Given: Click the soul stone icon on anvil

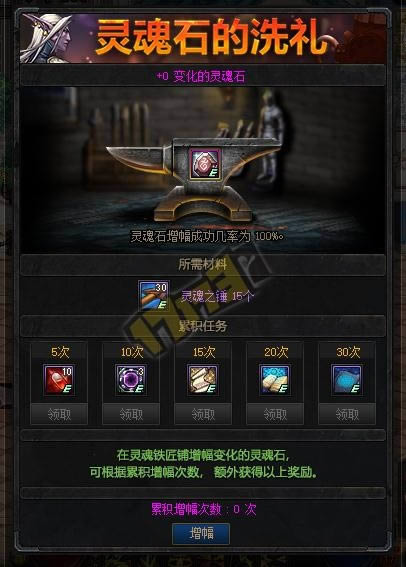Looking at the screenshot, I should tap(205, 163).
